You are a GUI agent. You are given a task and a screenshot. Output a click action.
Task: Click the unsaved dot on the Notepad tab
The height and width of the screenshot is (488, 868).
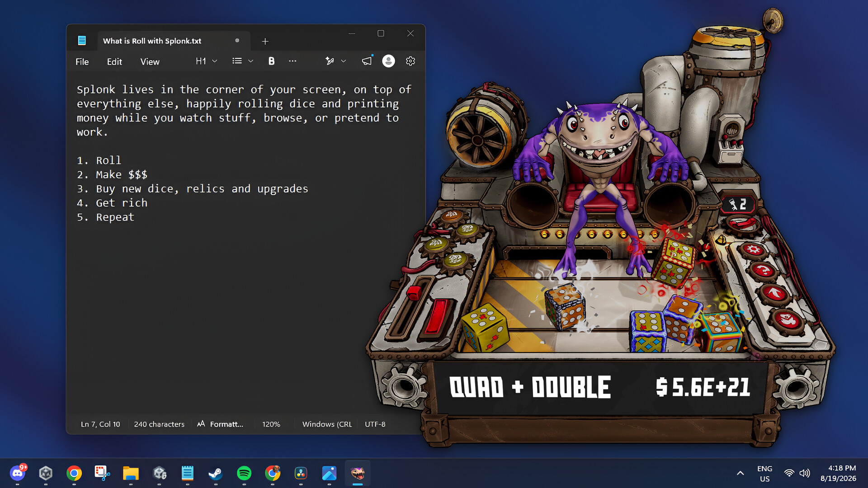pyautogui.click(x=237, y=41)
